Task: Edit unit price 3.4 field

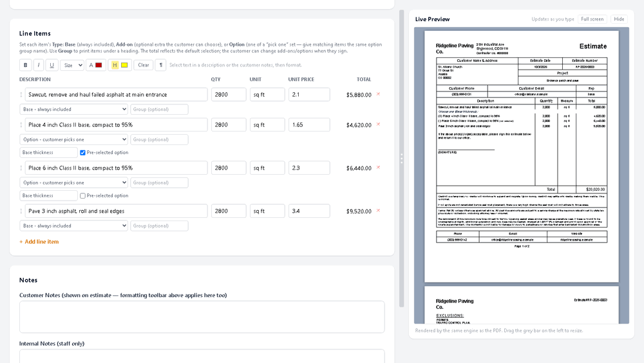Action: pyautogui.click(x=309, y=211)
